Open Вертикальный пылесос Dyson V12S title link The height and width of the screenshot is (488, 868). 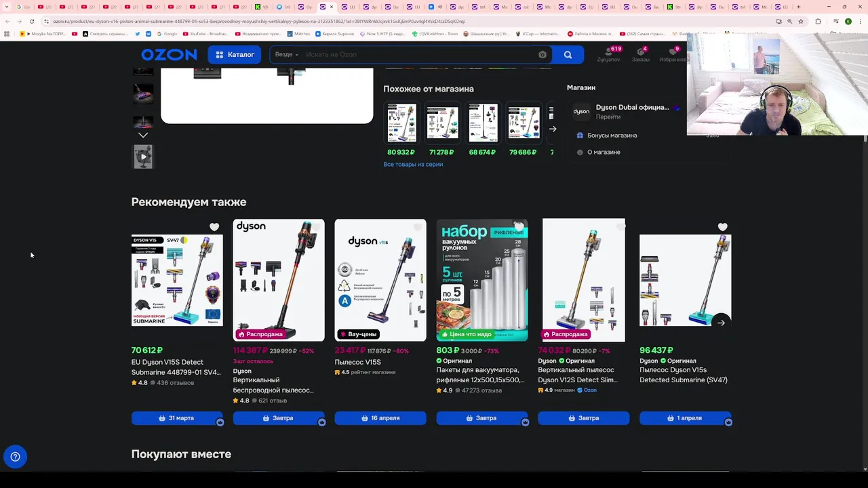[578, 375]
